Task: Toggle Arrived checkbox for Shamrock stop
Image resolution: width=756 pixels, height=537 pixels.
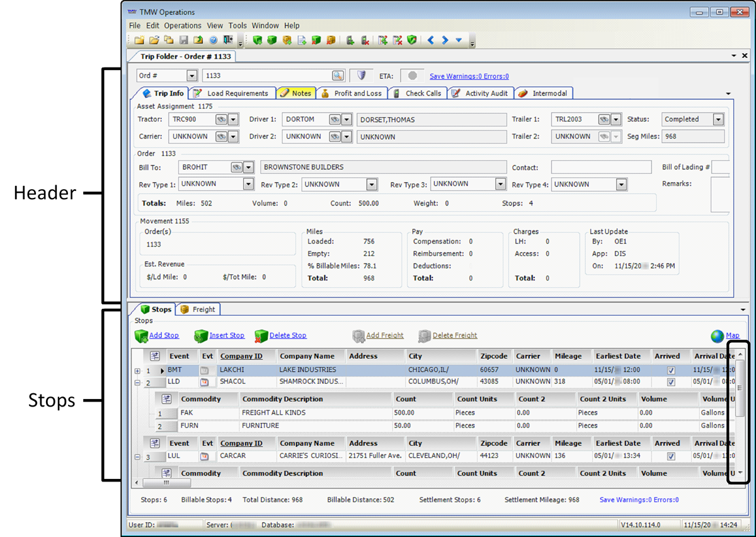Action: point(671,382)
